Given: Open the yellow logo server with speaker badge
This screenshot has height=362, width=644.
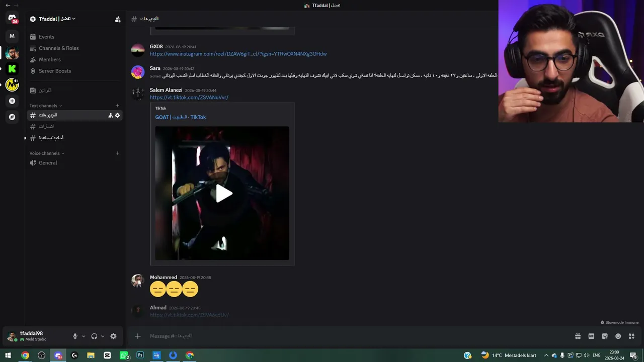Looking at the screenshot, I should pyautogui.click(x=12, y=84).
